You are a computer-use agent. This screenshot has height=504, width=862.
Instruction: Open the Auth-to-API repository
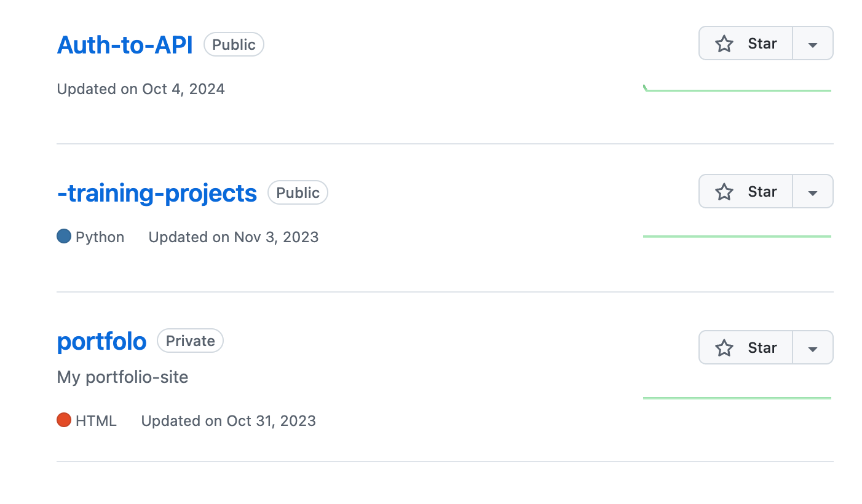tap(125, 44)
